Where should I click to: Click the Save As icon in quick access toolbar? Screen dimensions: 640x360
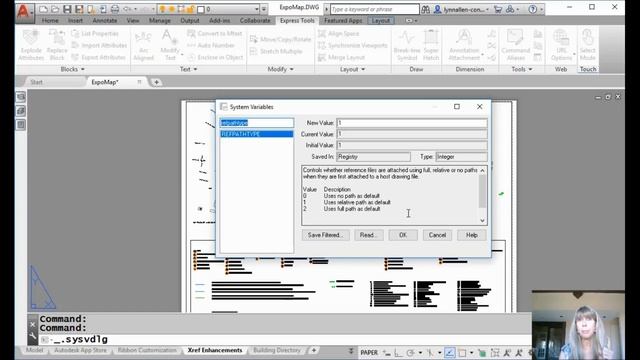point(79,9)
